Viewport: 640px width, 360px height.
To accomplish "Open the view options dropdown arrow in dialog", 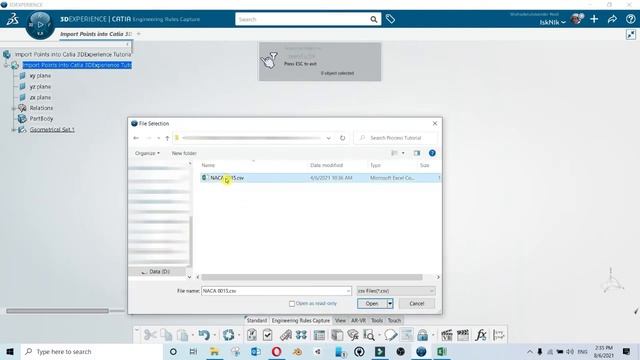I will (403, 153).
